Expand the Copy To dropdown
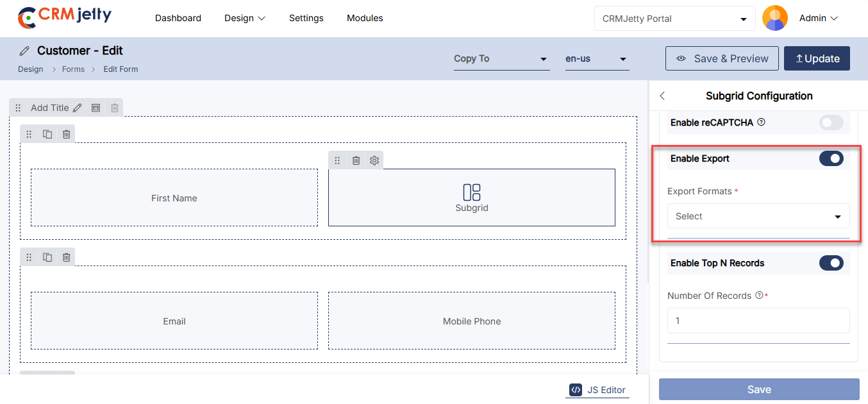This screenshot has height=404, width=868. click(501, 59)
